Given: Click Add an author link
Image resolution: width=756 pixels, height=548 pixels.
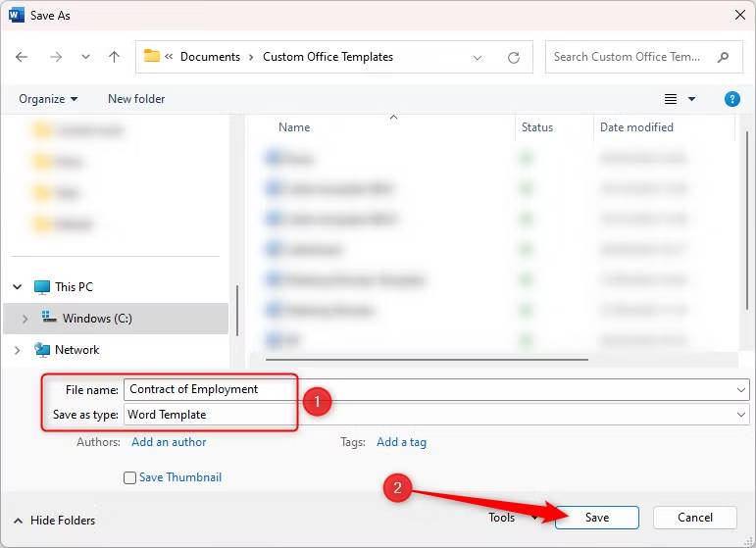Looking at the screenshot, I should pyautogui.click(x=169, y=442).
